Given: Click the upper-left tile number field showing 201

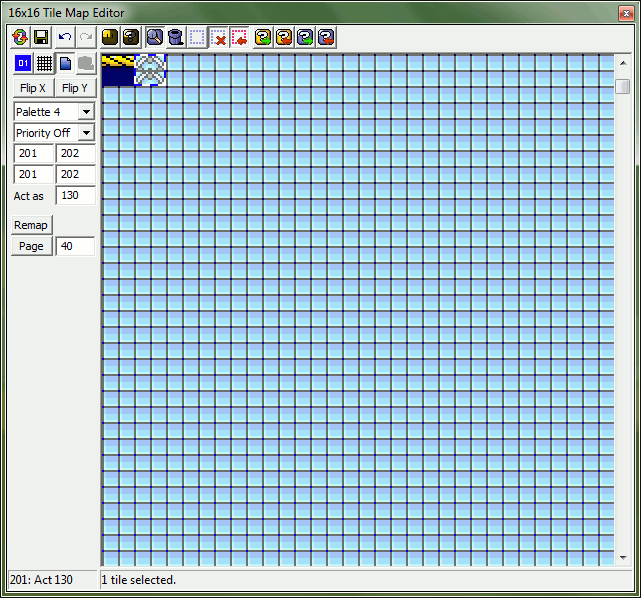Looking at the screenshot, I should point(34,153).
